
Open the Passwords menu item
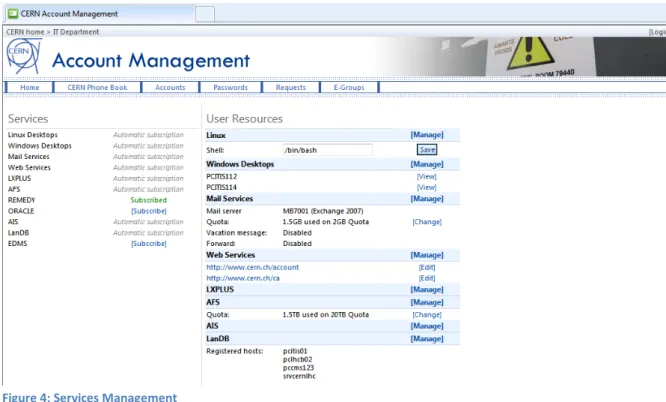coord(230,87)
